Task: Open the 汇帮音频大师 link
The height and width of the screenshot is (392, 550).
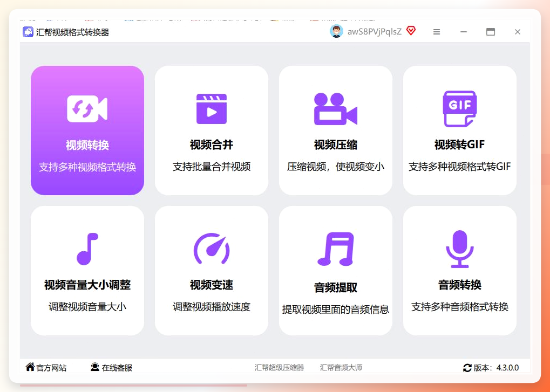Action: (x=341, y=368)
